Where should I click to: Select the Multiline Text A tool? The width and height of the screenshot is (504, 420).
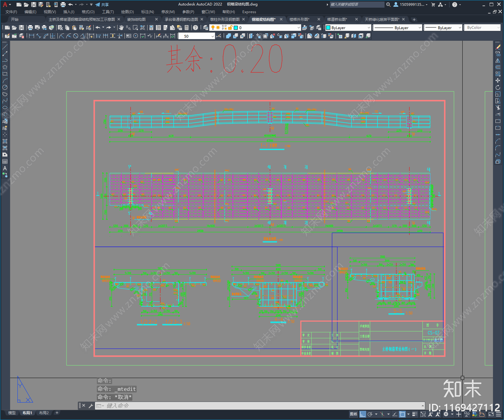click(5, 168)
